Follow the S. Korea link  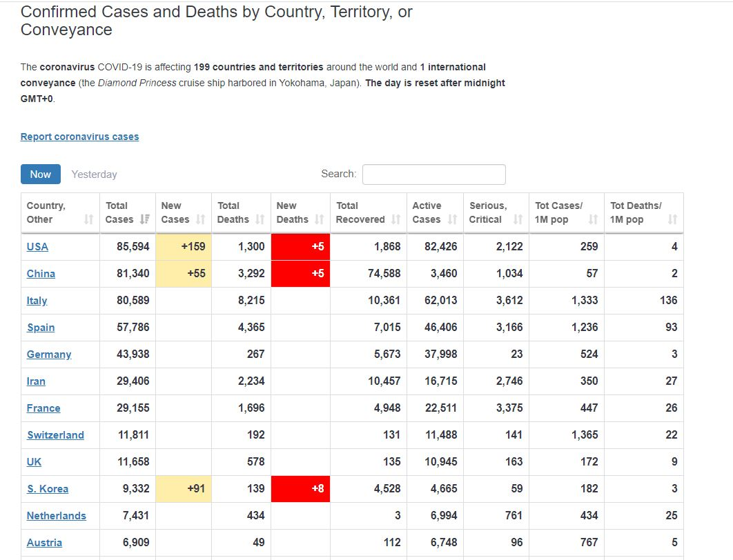pos(48,489)
